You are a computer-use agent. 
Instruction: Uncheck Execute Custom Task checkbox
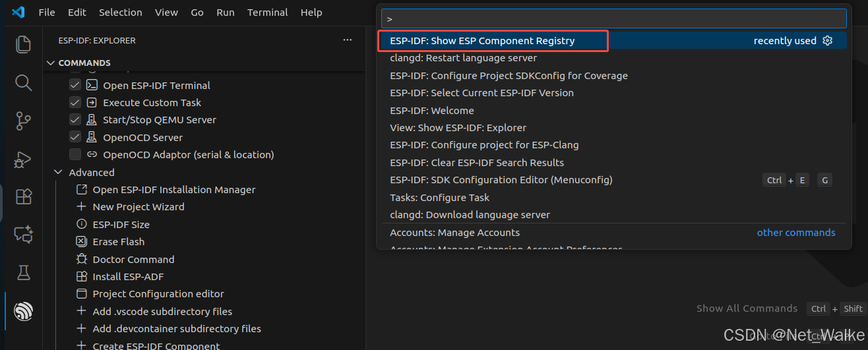pos(75,102)
